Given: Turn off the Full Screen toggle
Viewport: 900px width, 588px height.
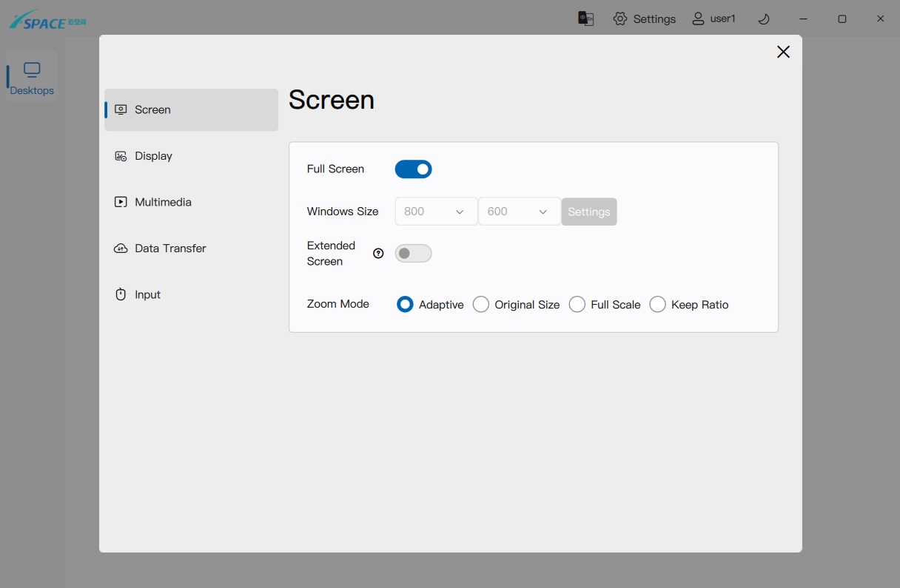Looking at the screenshot, I should [x=413, y=169].
